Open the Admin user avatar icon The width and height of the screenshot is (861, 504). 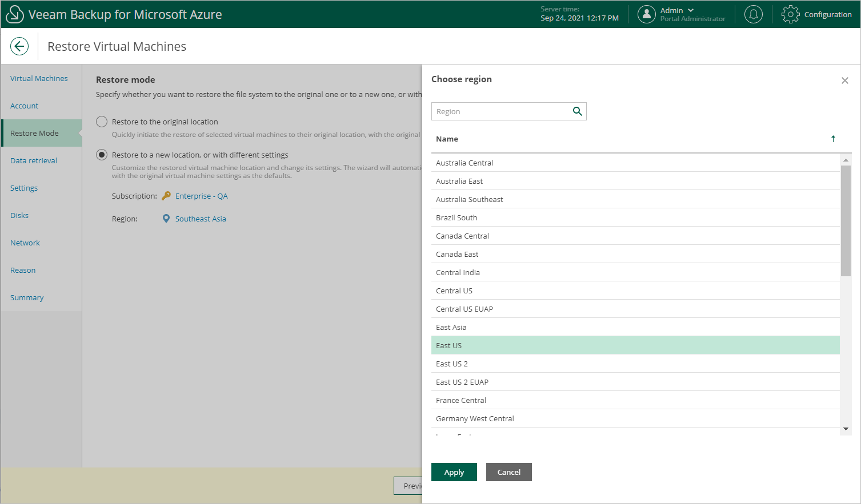(646, 14)
